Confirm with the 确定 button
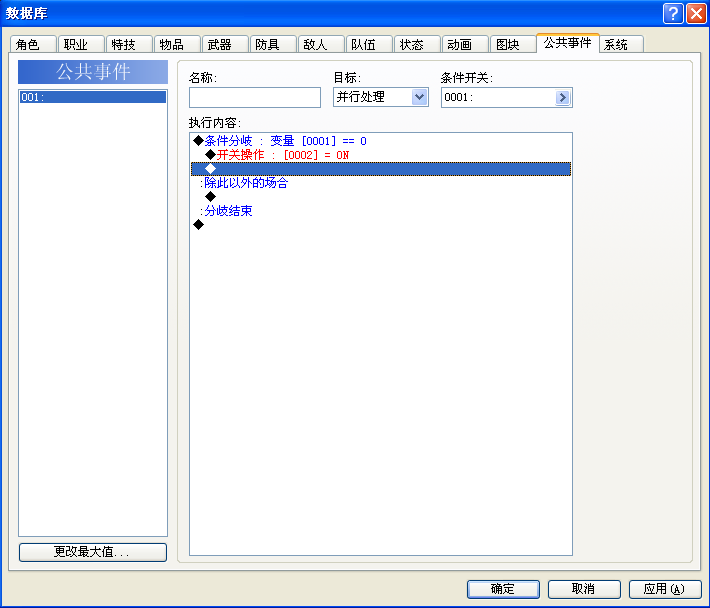 pos(503,589)
